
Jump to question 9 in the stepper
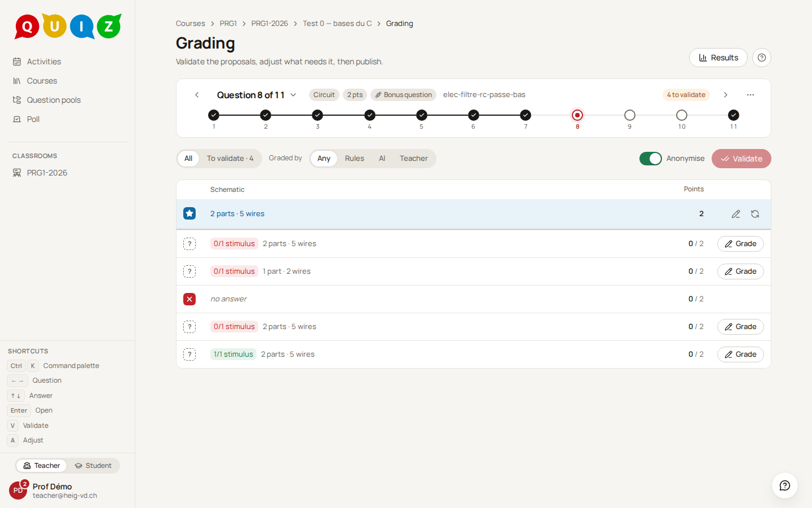click(x=630, y=115)
